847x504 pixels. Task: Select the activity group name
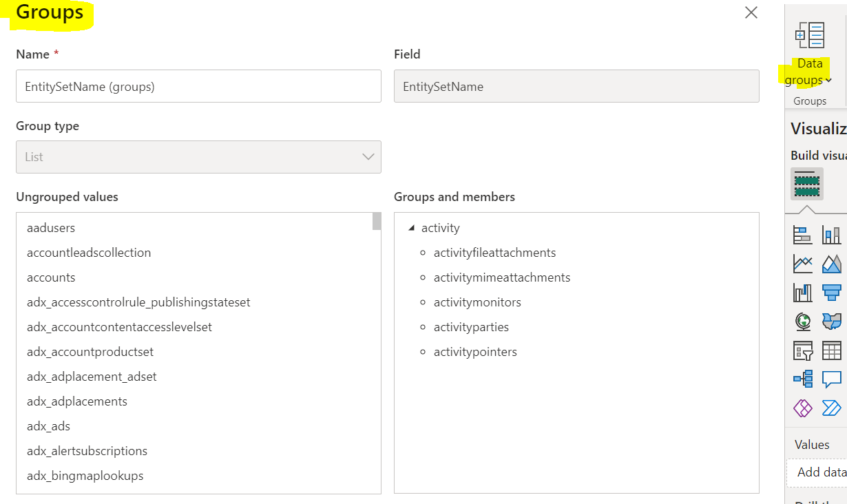tap(440, 228)
